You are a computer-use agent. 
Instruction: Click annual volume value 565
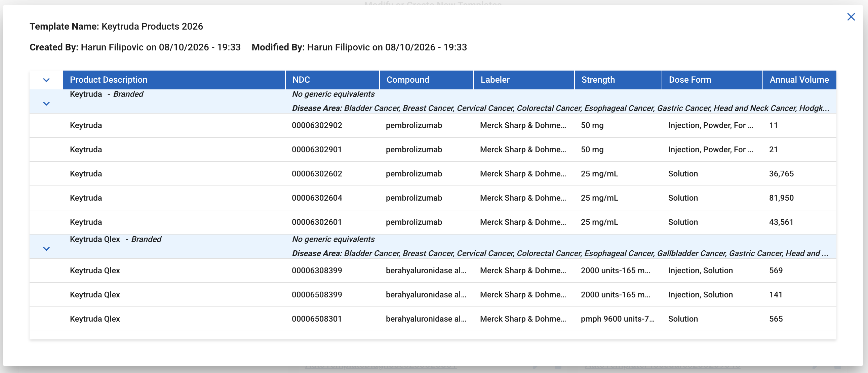[x=776, y=319]
